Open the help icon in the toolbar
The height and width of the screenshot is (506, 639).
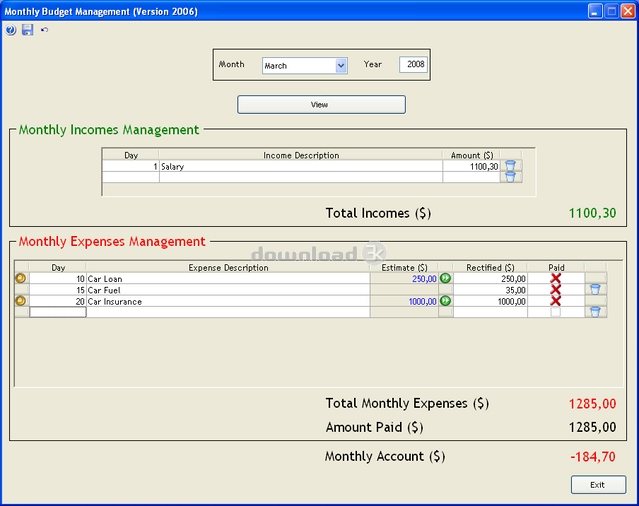tap(11, 30)
